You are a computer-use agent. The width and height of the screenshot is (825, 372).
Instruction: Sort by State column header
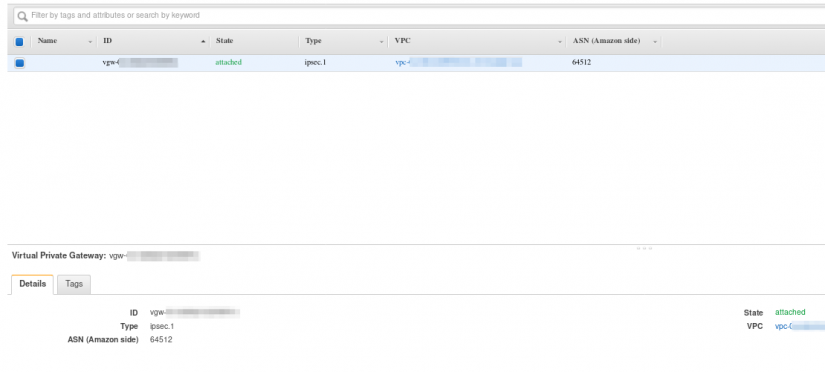click(224, 41)
